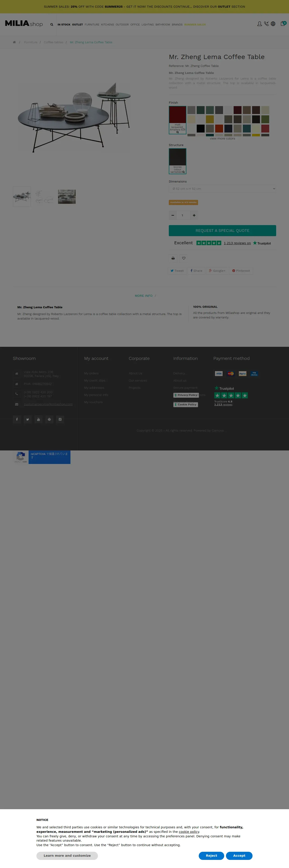The height and width of the screenshot is (868, 289).
Task: Go to Furniture breadcrumb
Action: pos(31,42)
